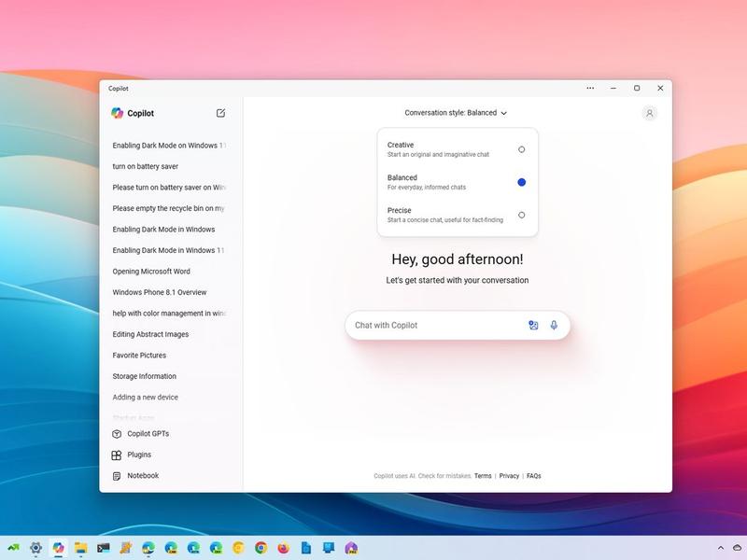The image size is (747, 560).
Task: Click the Copilot logo in the sidebar
Action: tap(118, 113)
